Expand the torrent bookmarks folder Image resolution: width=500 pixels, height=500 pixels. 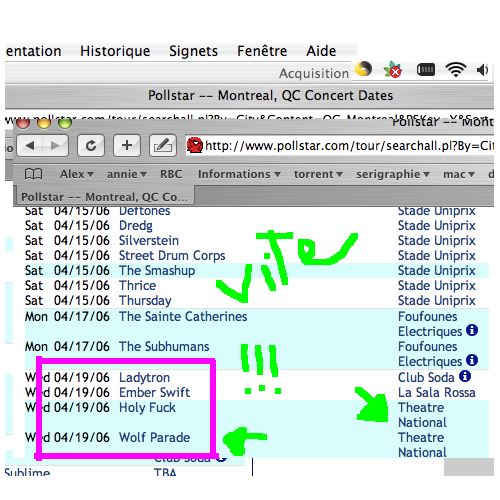point(318,174)
